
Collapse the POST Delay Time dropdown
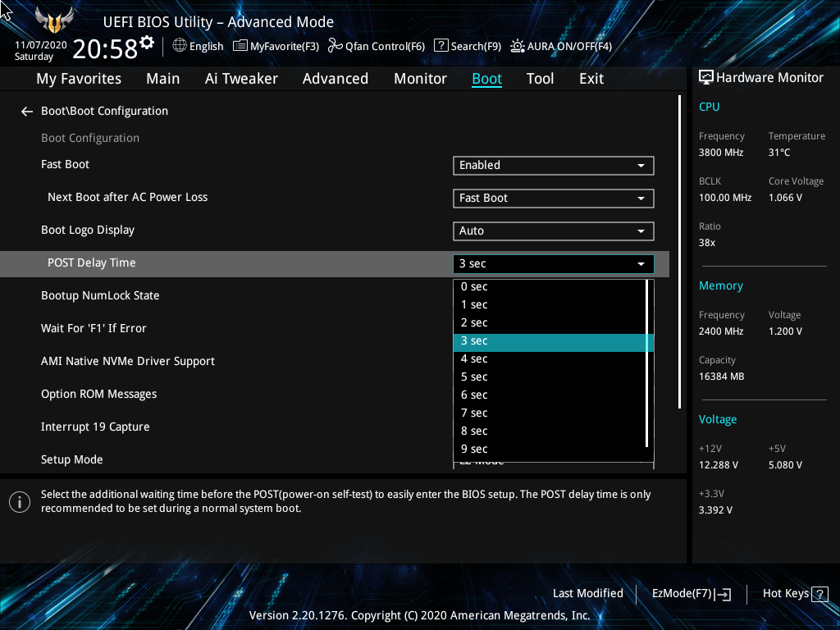[554, 263]
